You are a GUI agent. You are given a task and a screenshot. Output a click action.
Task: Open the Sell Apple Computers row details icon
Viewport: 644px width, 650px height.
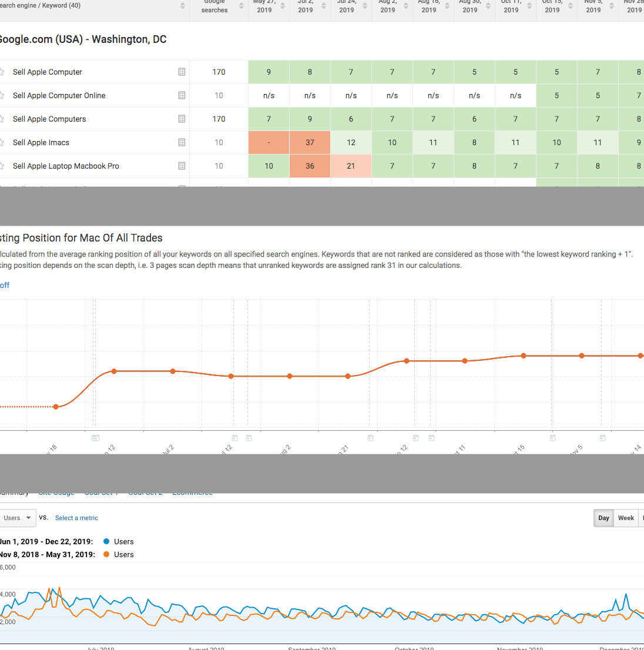click(x=182, y=119)
